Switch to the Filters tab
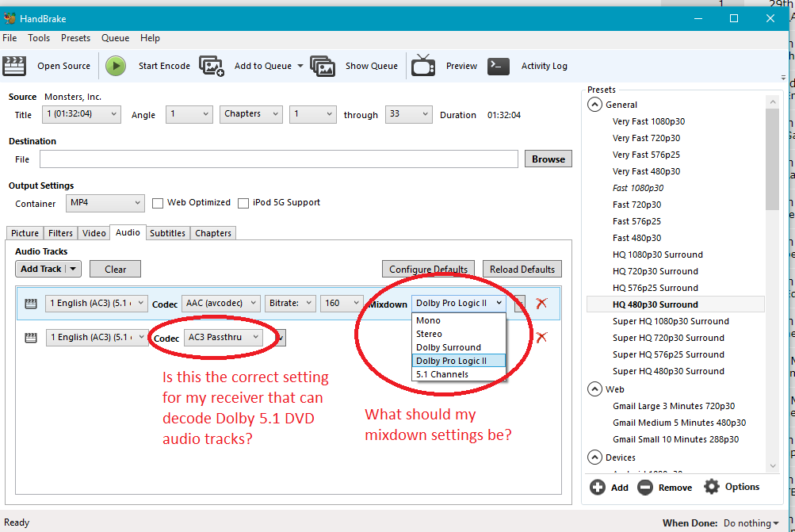 coord(60,233)
